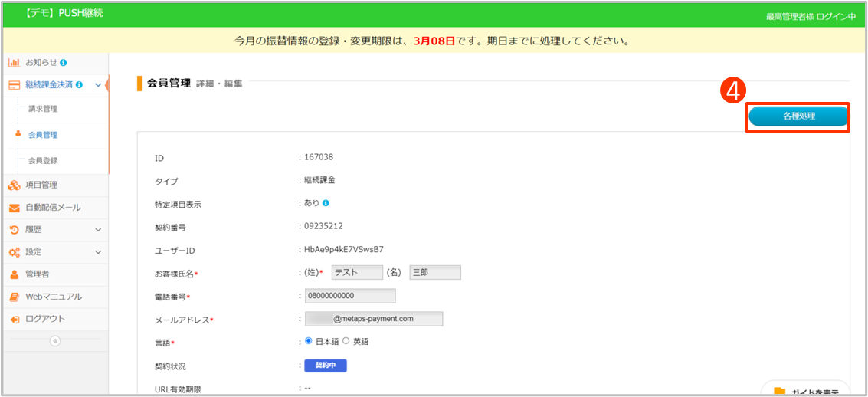The width and height of the screenshot is (868, 397).
Task: Click the 項目管理 sidebar icon
Action: pyautogui.click(x=14, y=185)
